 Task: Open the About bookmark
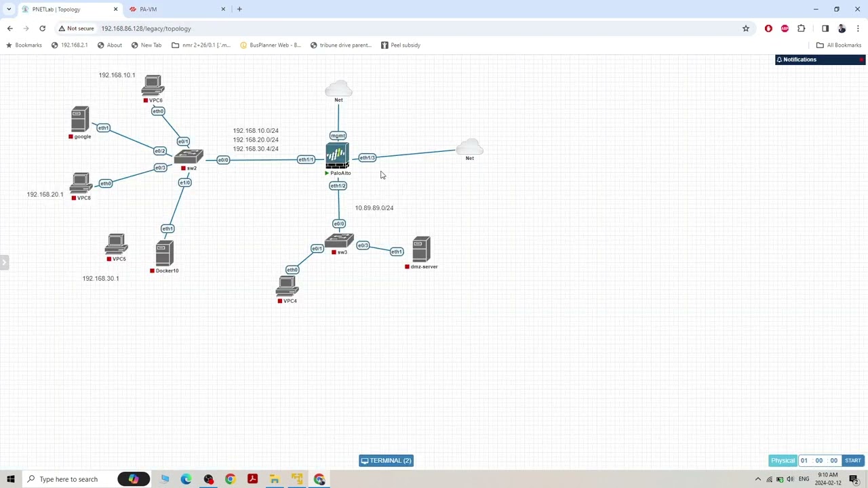[109, 45]
